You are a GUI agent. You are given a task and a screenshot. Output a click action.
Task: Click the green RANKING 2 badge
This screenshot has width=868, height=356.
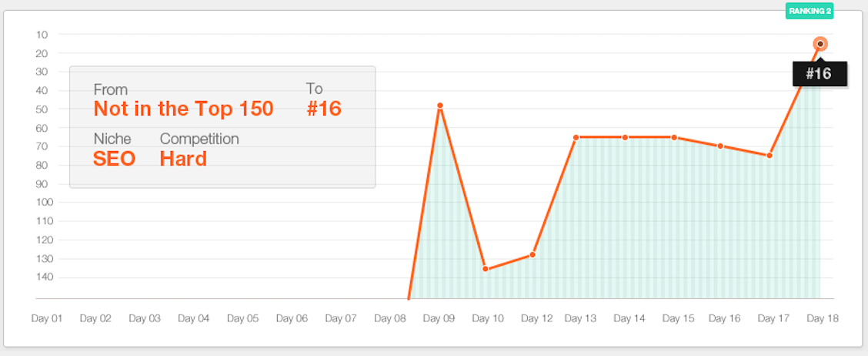810,11
